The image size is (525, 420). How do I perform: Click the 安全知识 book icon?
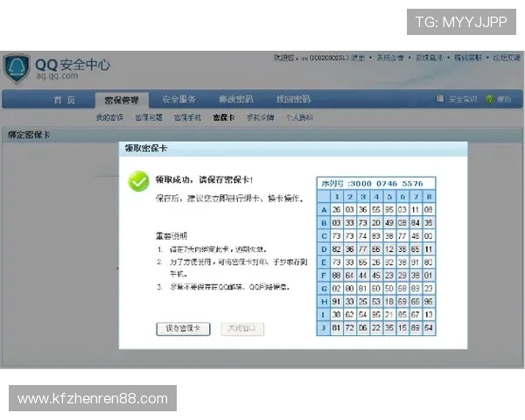pyautogui.click(x=440, y=99)
